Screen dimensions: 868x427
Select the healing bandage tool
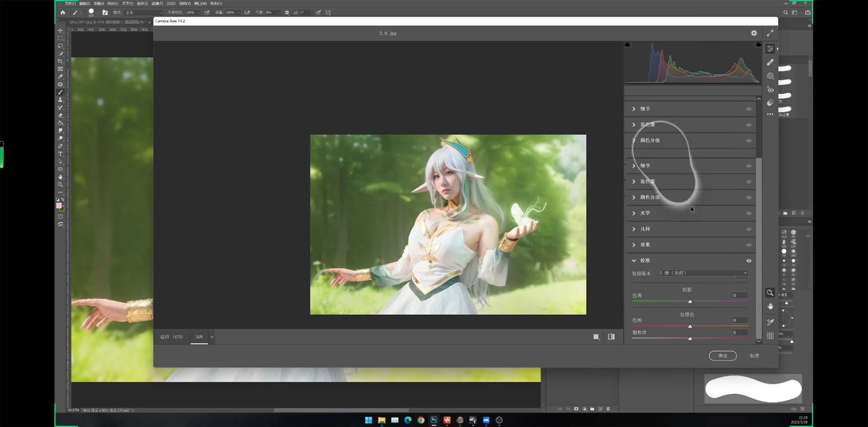[x=770, y=62]
